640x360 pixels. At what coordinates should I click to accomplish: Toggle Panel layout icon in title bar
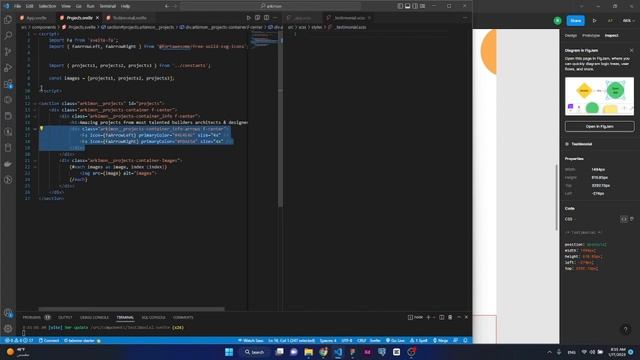pos(407,6)
